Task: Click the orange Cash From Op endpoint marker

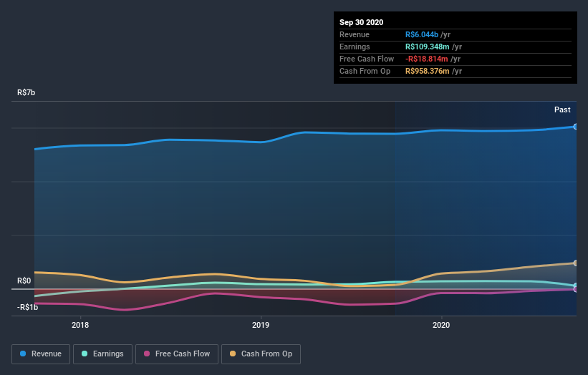Action: (576, 263)
